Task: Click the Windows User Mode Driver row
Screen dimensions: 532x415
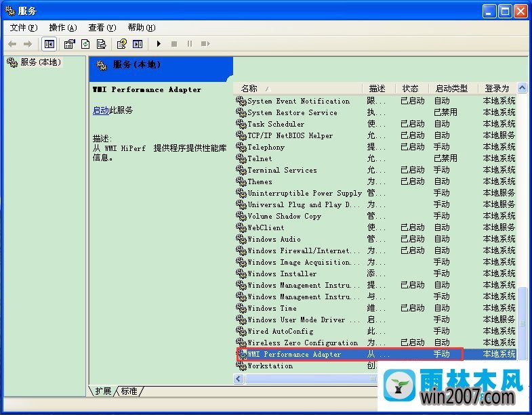Action: [375, 320]
